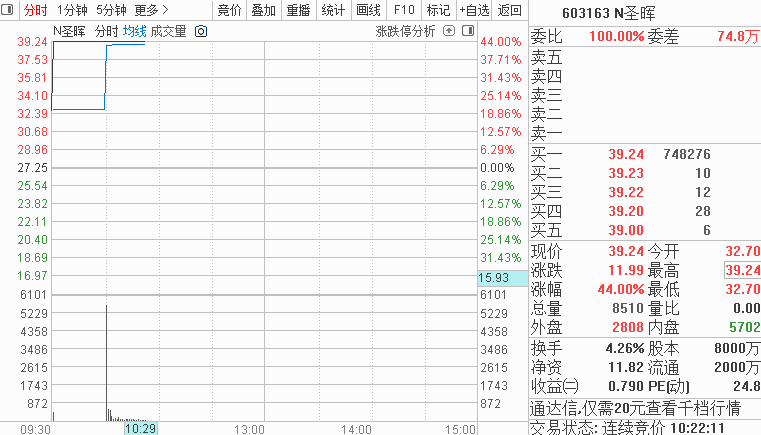The image size is (761, 435).
Task: Expand the 更多 periods menu
Action: 151,10
